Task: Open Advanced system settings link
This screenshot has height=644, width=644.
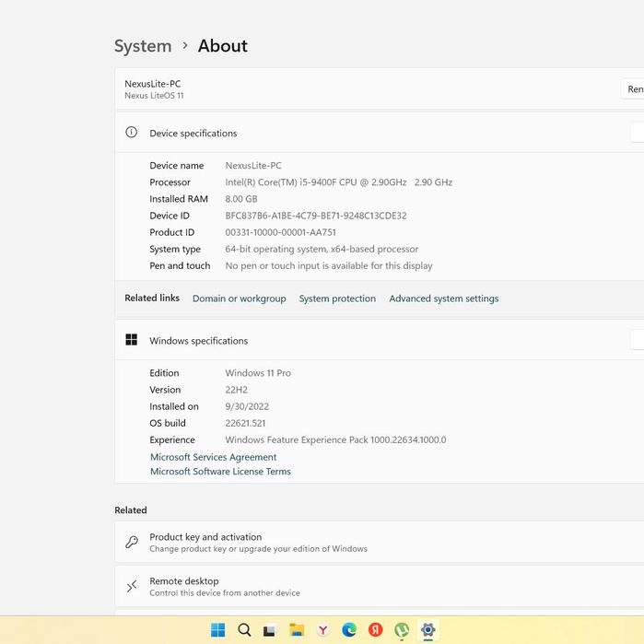Action: tap(443, 299)
